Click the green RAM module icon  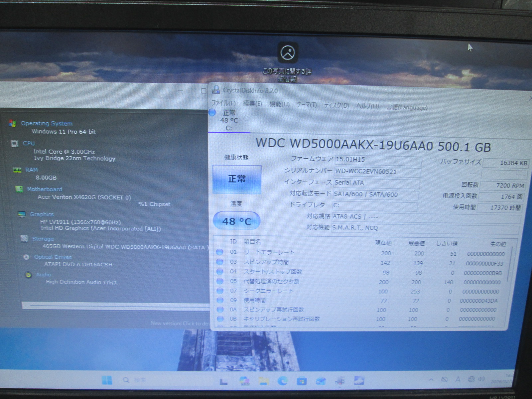(x=17, y=170)
